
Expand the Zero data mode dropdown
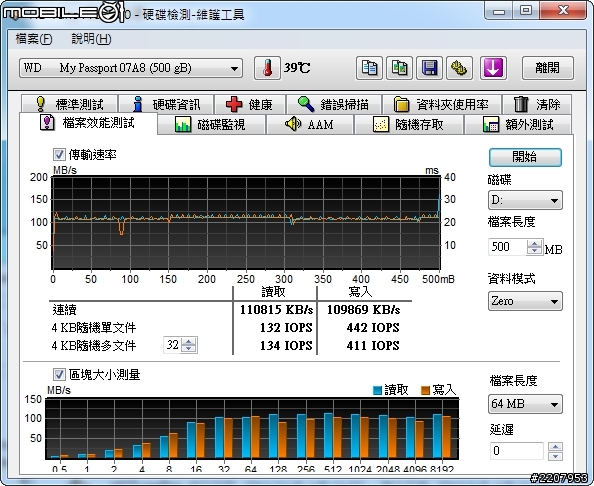click(525, 301)
